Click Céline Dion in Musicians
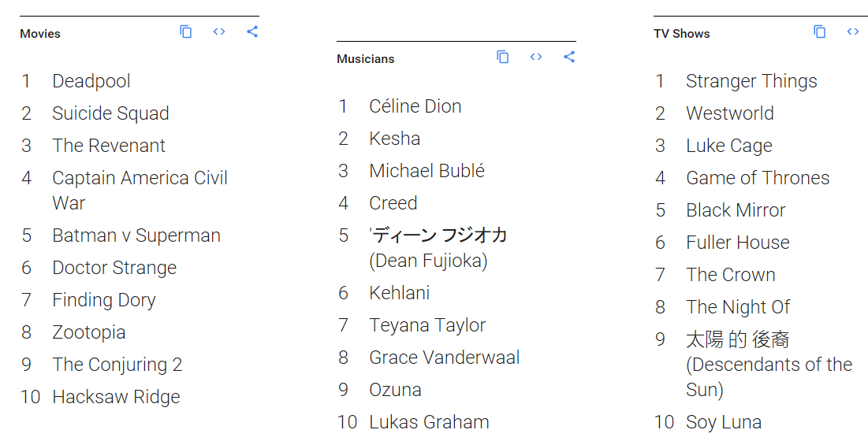This screenshot has width=868, height=441. tap(415, 106)
